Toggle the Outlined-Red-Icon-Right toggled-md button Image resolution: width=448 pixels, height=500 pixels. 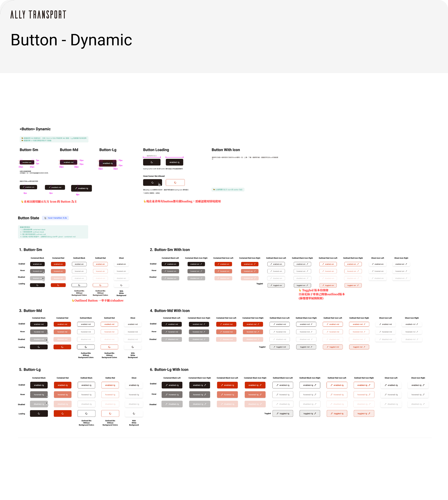(x=359, y=347)
